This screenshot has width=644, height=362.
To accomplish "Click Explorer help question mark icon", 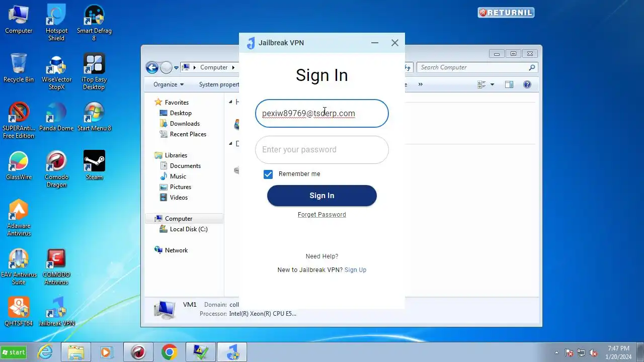I will [x=527, y=84].
